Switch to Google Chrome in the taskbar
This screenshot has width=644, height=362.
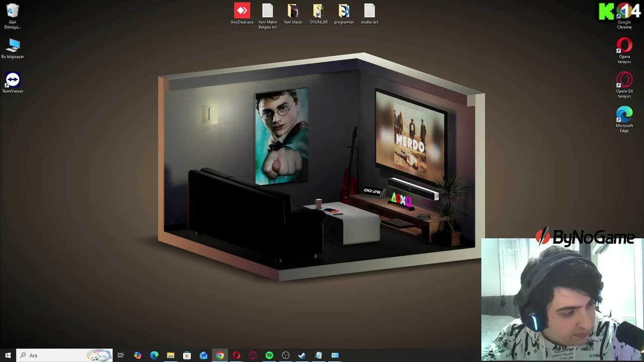220,355
